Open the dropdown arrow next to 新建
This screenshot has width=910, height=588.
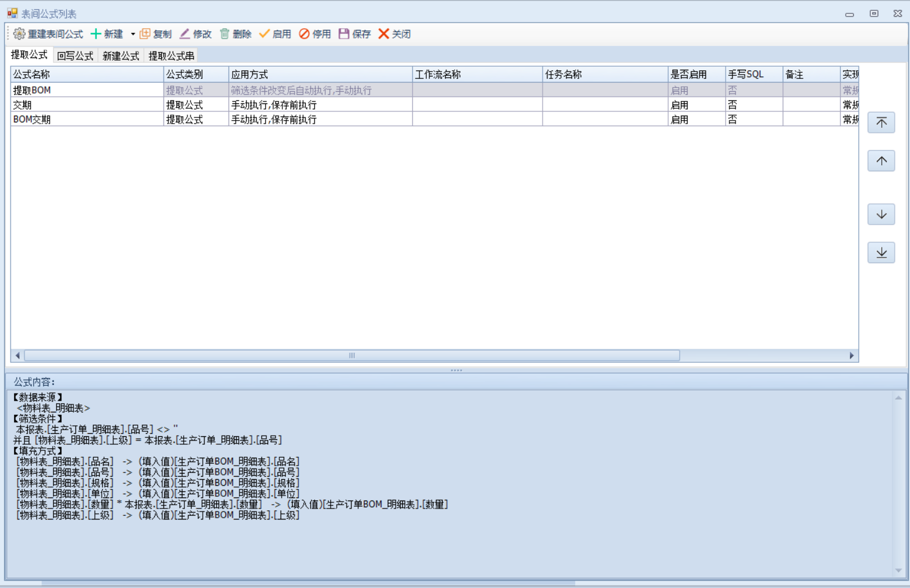133,34
